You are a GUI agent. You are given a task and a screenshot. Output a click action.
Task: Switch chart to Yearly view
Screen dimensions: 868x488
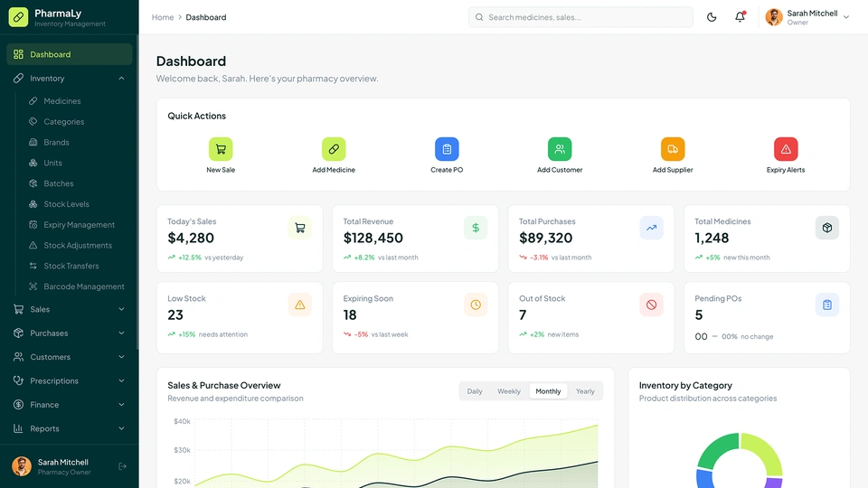585,391
